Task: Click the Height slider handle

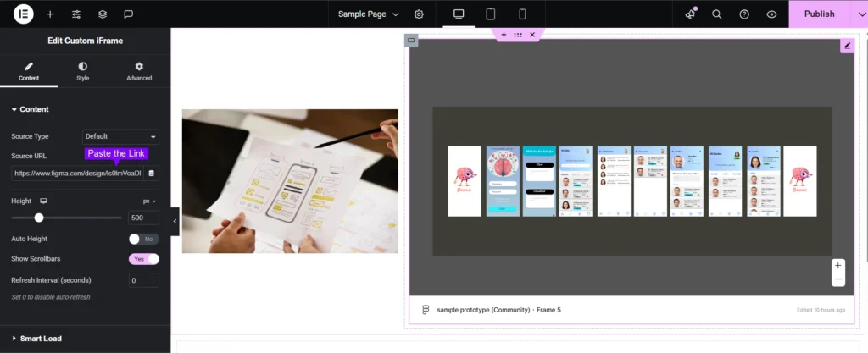Action: [39, 218]
